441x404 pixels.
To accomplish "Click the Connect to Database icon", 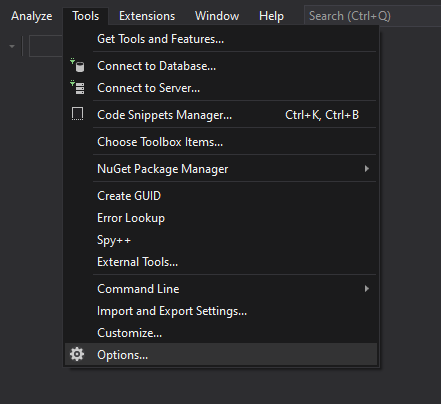I will (77, 65).
